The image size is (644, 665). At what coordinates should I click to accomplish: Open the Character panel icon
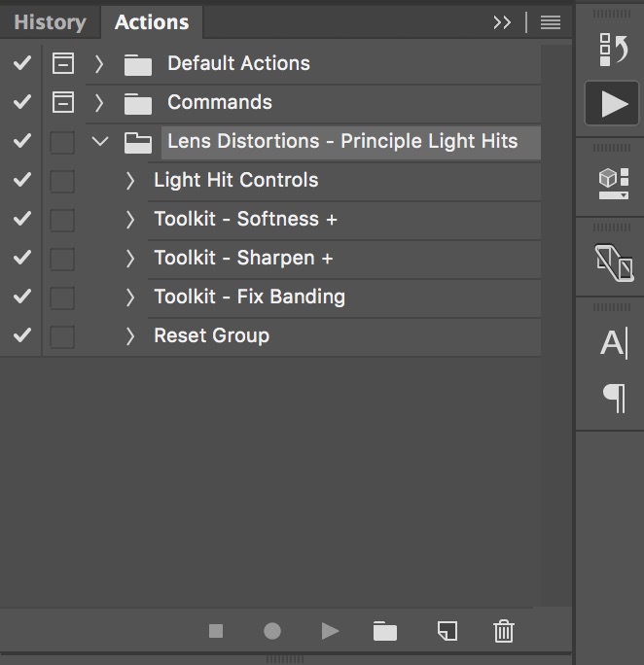tap(614, 342)
